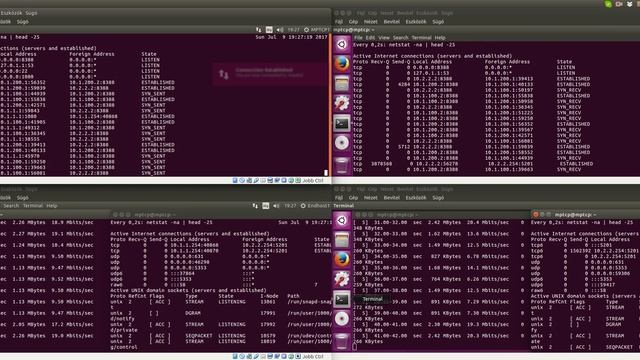Open terminal Terminal menu in top-right VM
This screenshot has height=360, width=640.
(x=421, y=38)
